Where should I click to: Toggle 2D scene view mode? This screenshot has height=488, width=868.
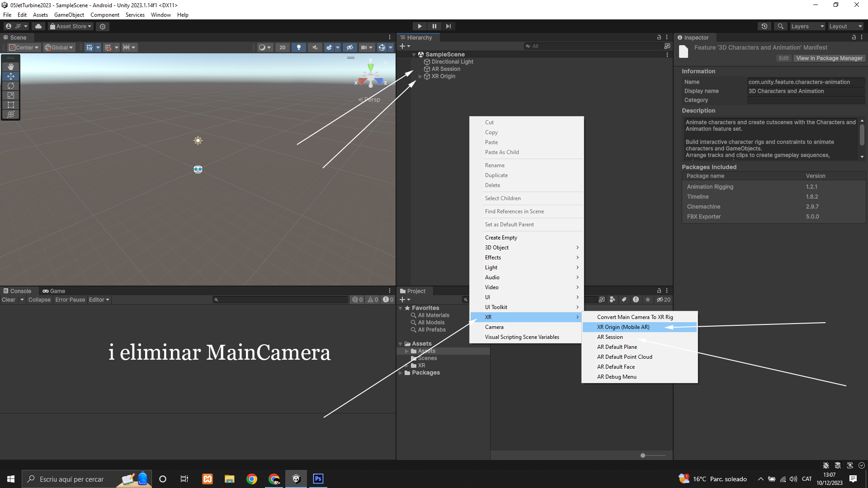[283, 47]
